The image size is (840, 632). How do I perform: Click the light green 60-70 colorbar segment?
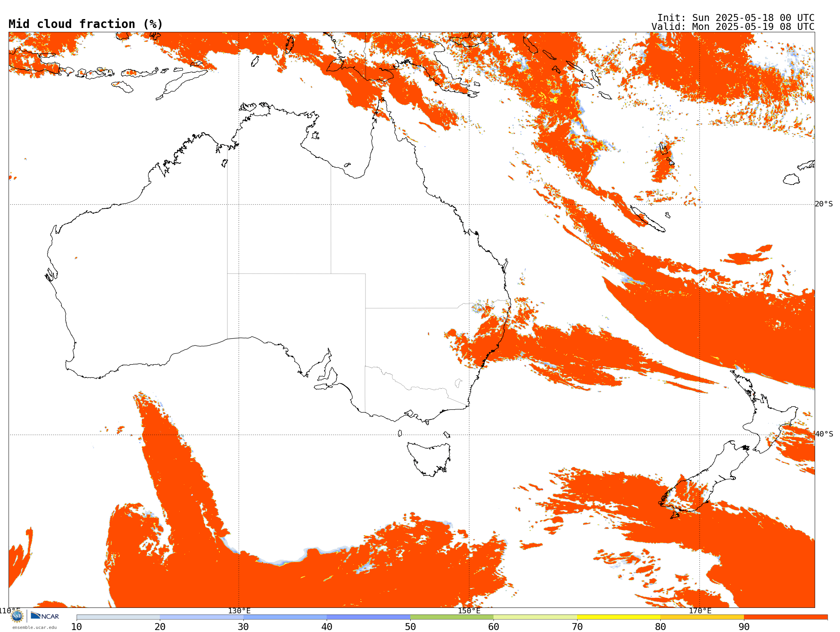pyautogui.click(x=535, y=617)
